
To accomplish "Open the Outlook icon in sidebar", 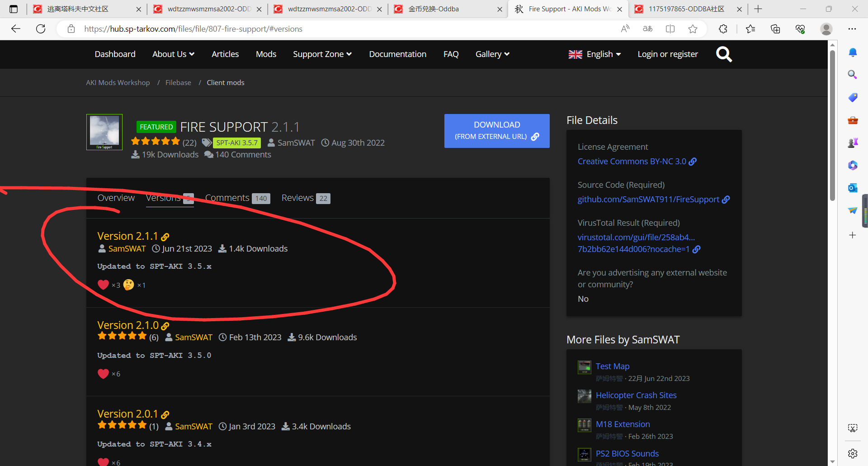I will pos(852,188).
